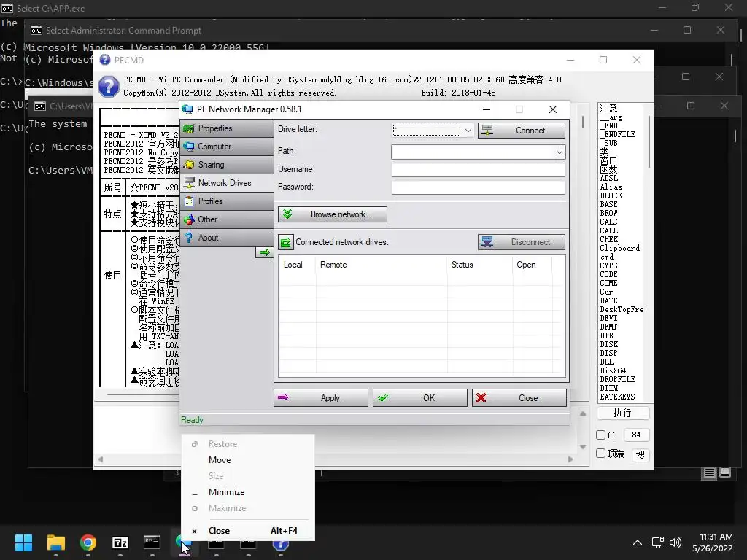Click the PE Network Manager title bar icon
The height and width of the screenshot is (560, 747).
tap(187, 109)
